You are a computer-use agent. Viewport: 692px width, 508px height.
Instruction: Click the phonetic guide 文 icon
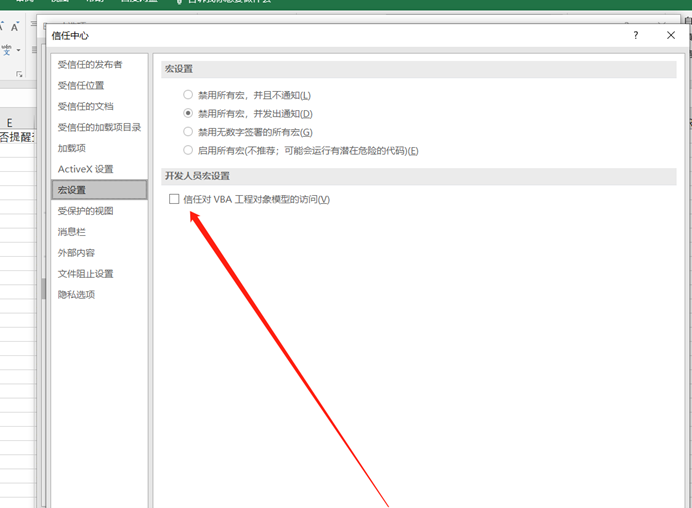pos(7,50)
